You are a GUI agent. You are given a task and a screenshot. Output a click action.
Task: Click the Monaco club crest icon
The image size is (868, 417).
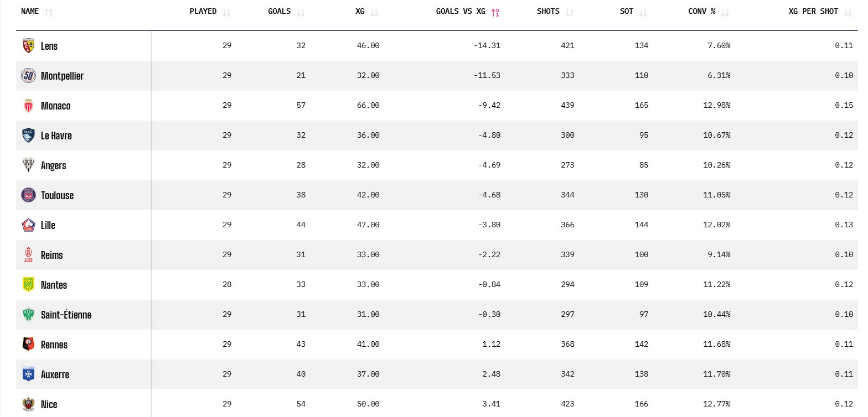[28, 106]
